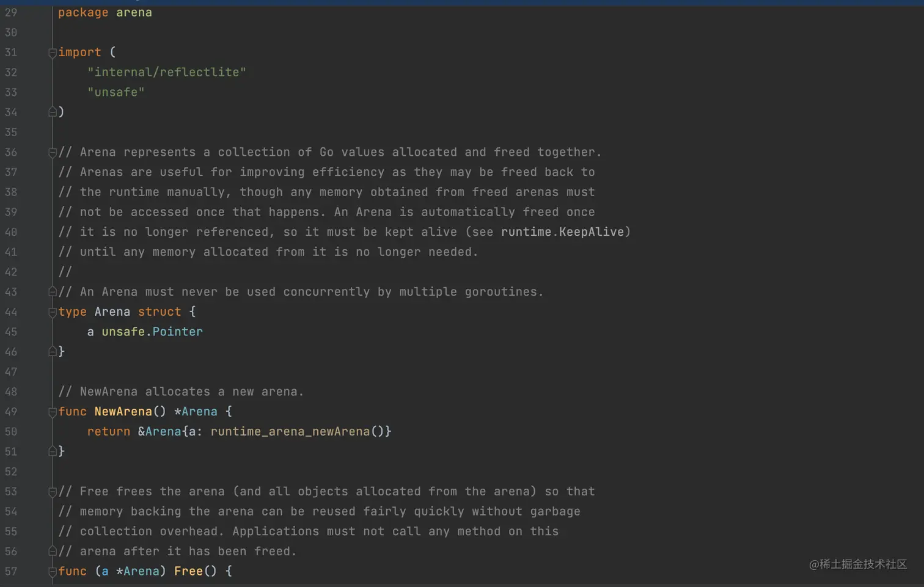Click line number 47 in the gutter
Viewport: 924px width, 587px height.
(11, 372)
